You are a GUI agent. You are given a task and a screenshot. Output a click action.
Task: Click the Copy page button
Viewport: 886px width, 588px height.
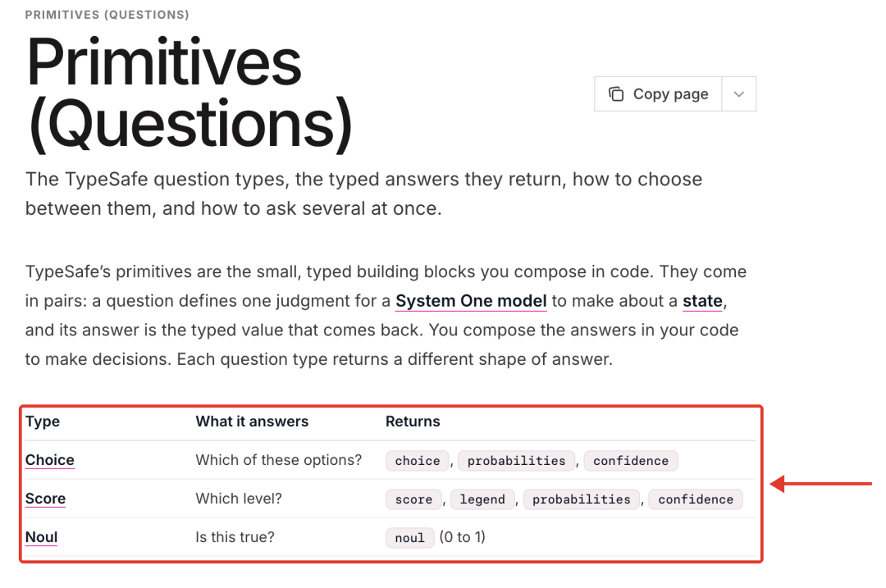(x=658, y=93)
